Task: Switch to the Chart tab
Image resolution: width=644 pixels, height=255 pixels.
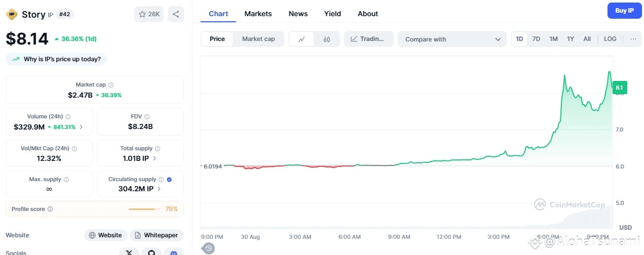Action: click(218, 14)
